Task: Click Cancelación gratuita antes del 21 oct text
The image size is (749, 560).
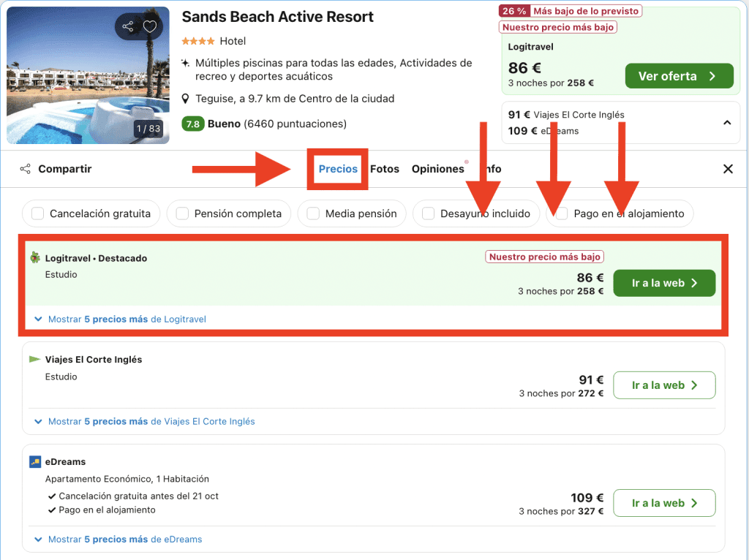Action: point(138,496)
